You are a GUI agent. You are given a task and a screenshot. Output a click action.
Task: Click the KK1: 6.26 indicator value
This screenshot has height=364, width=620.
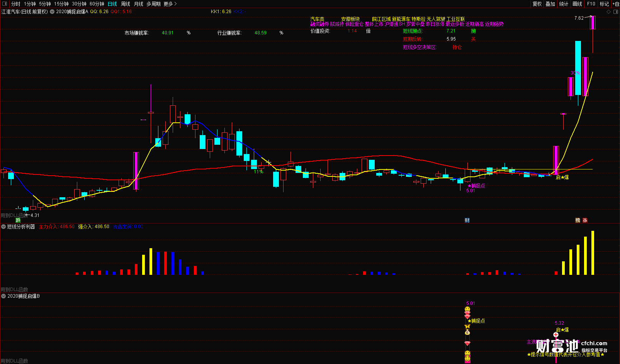pyautogui.click(x=221, y=12)
